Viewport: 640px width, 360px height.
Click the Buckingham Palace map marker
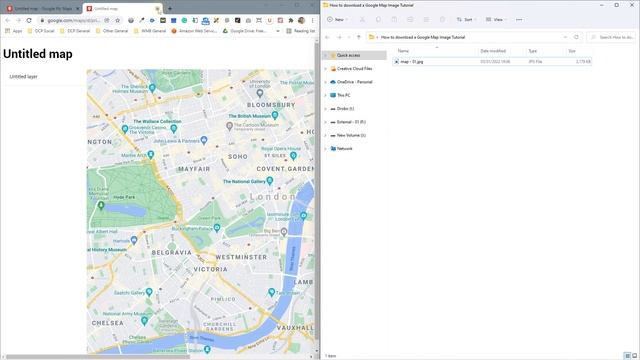click(x=217, y=228)
